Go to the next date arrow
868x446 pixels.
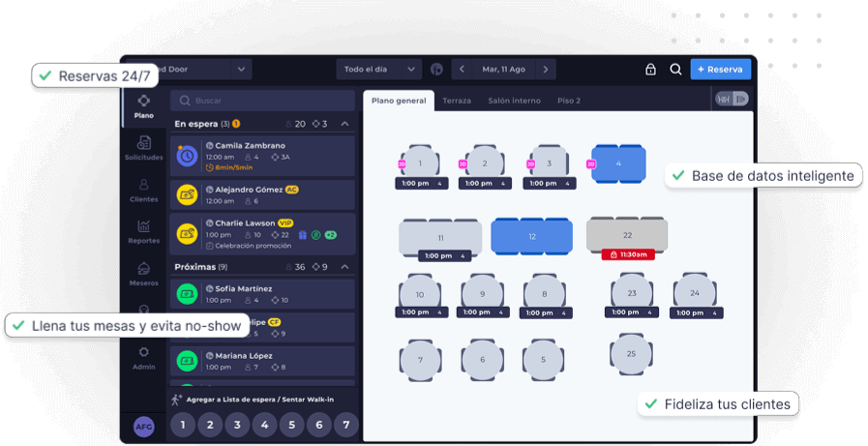[546, 70]
